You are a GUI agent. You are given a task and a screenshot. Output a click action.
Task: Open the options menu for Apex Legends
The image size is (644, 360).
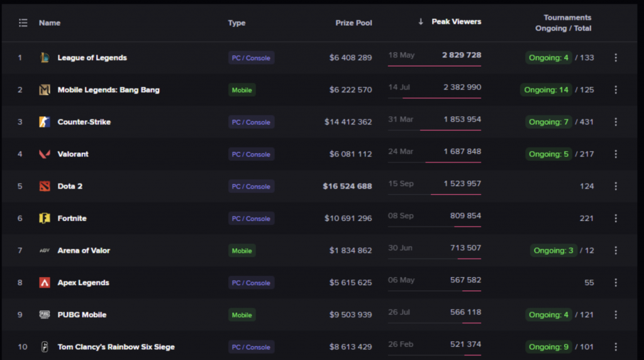tap(616, 283)
